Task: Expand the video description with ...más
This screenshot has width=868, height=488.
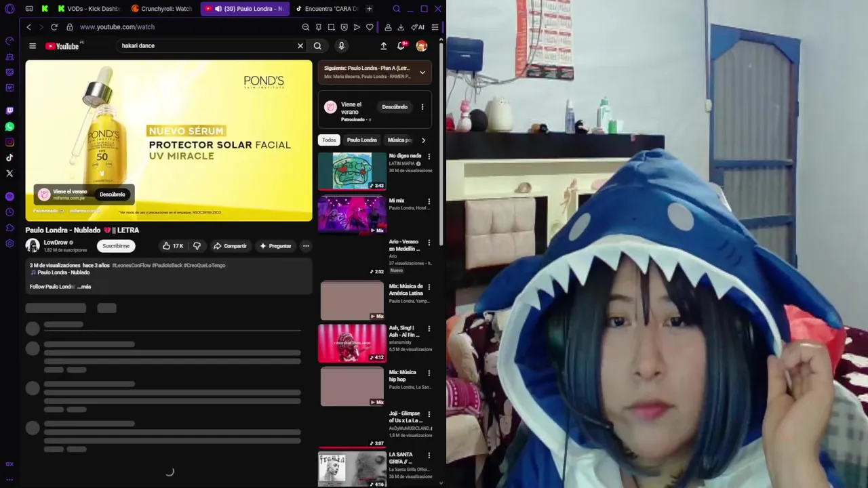Action: pos(84,287)
